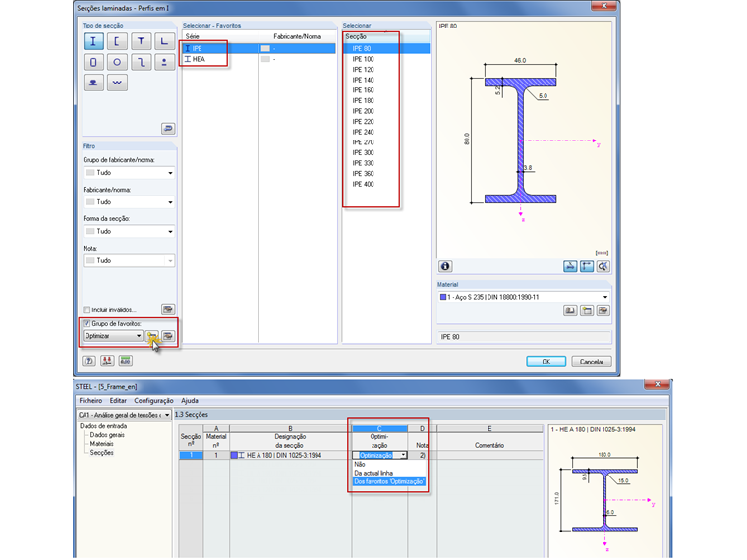
Task: Click the filter settings icon beside Incluir inválidos
Action: 168,309
